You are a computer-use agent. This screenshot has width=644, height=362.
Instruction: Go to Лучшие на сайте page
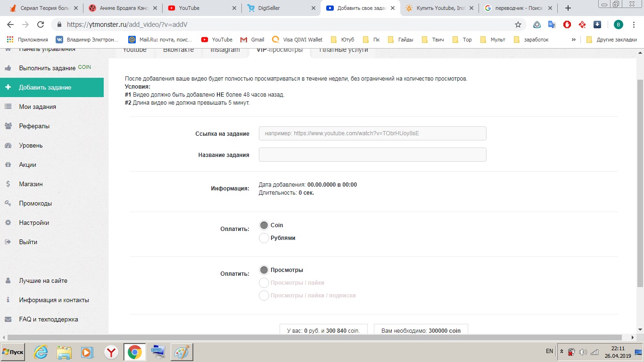(x=43, y=280)
